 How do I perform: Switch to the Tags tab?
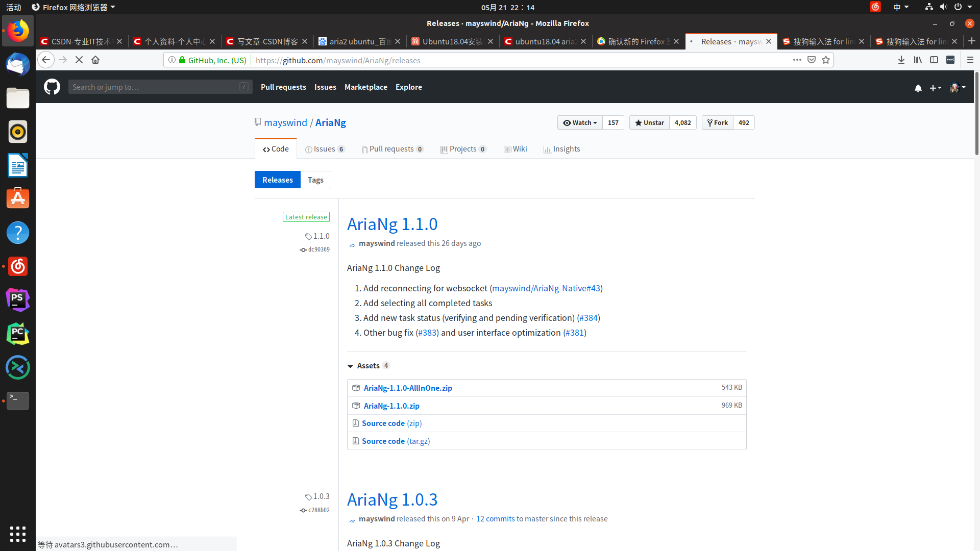point(315,180)
